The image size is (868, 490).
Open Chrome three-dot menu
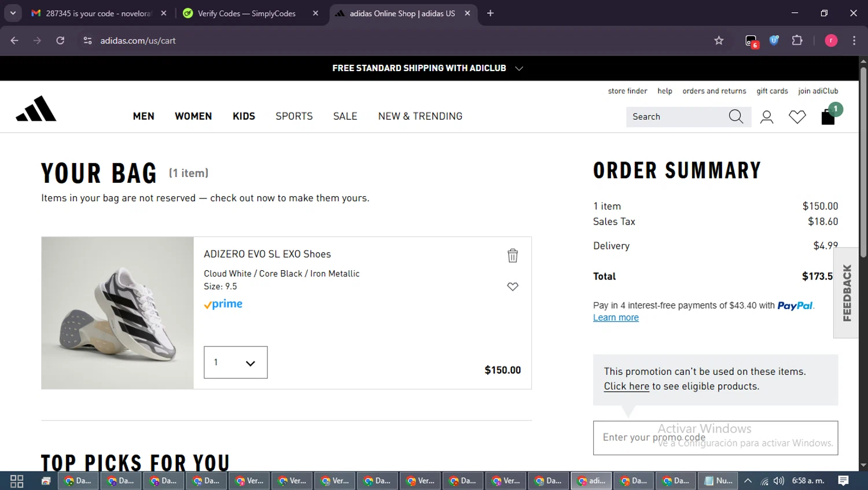(x=854, y=40)
